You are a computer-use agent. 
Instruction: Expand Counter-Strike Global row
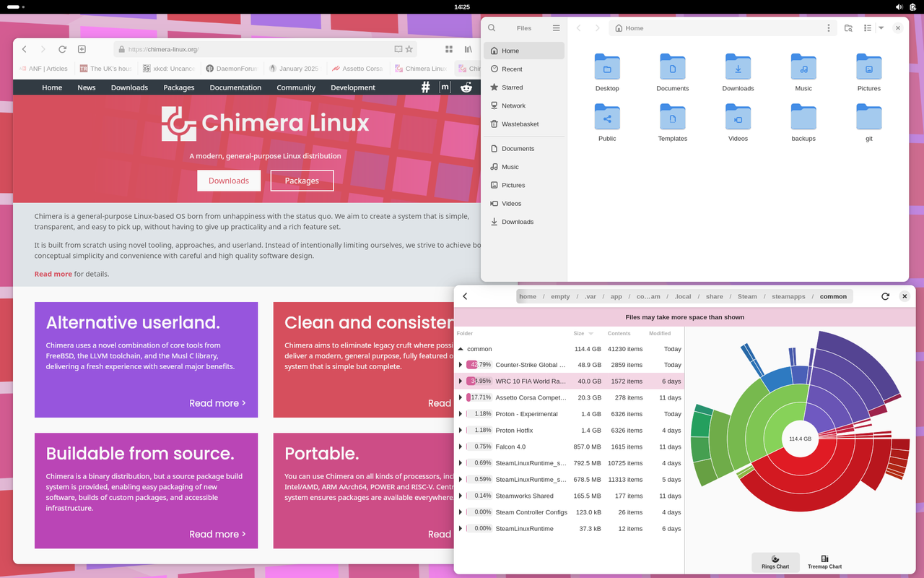pyautogui.click(x=461, y=365)
